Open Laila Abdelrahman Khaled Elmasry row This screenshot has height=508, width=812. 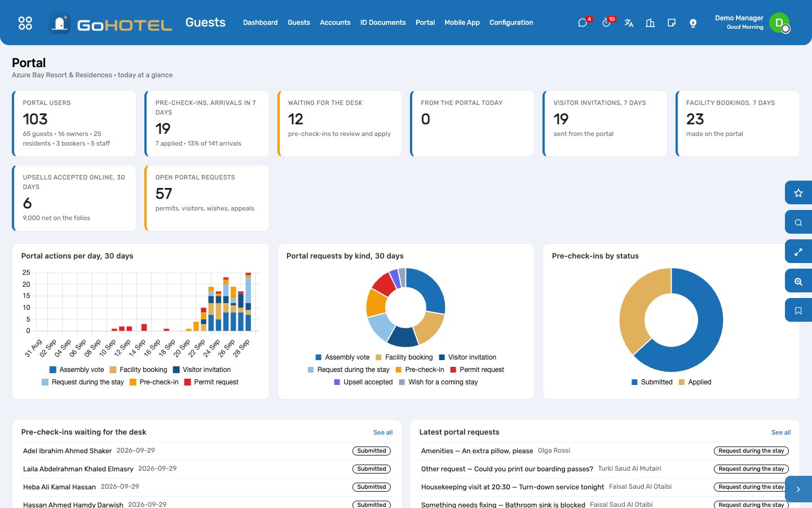pos(207,469)
